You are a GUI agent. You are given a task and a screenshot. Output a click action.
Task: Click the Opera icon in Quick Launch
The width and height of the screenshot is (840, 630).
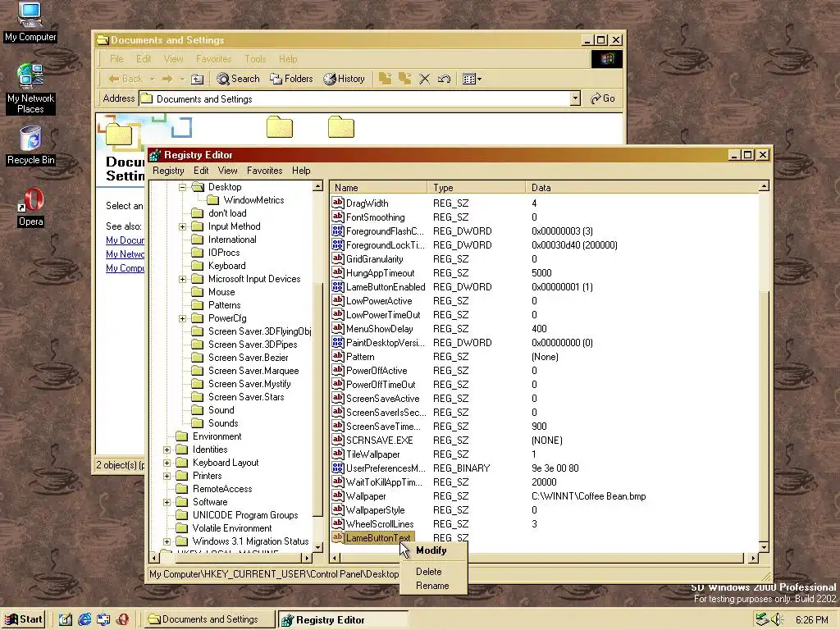click(123, 620)
